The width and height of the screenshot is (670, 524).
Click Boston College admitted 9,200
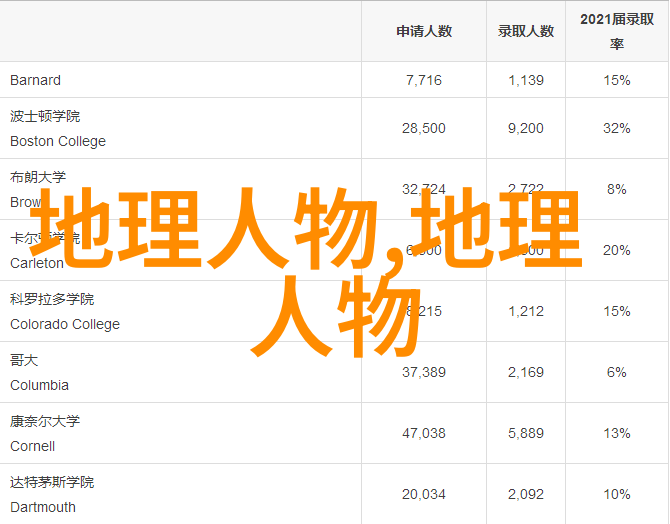coord(526,128)
